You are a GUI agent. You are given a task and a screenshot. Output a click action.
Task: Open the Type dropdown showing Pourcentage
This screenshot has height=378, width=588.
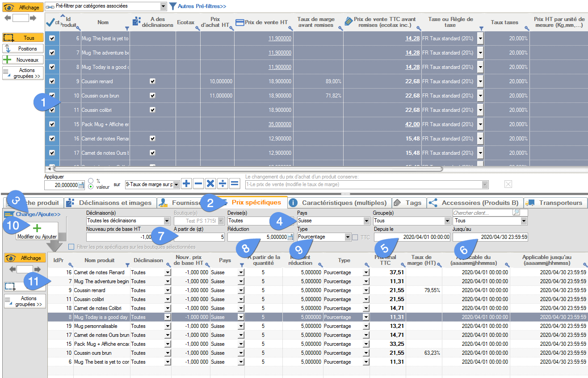(x=348, y=237)
